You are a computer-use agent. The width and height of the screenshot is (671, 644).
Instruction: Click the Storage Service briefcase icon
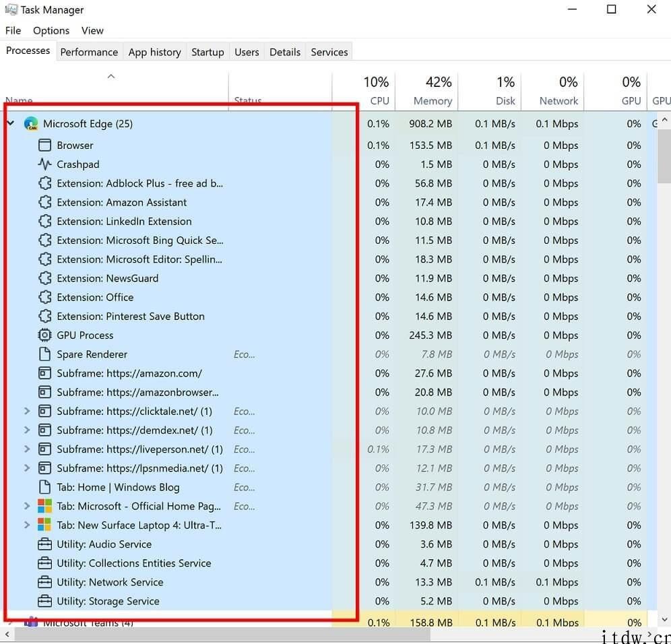point(44,601)
